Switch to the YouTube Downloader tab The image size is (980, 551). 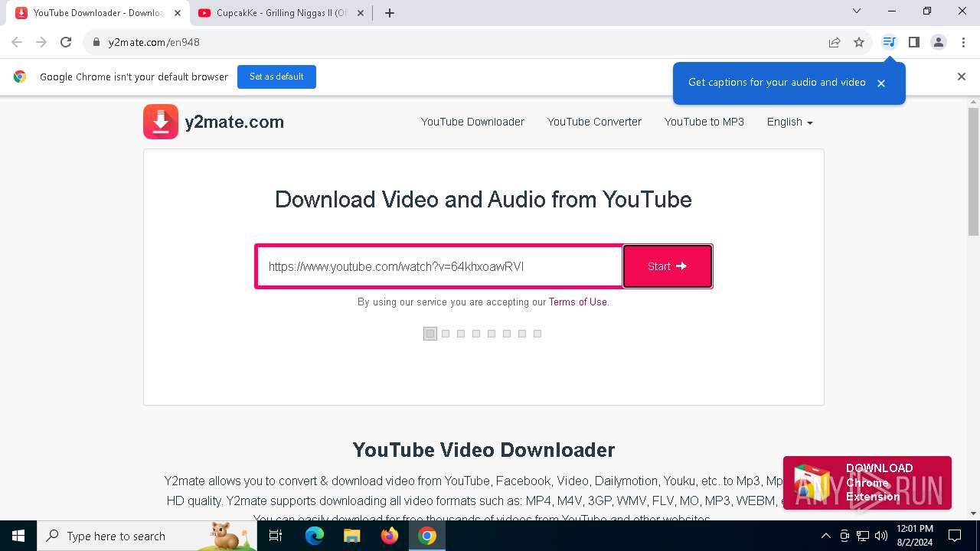(98, 13)
